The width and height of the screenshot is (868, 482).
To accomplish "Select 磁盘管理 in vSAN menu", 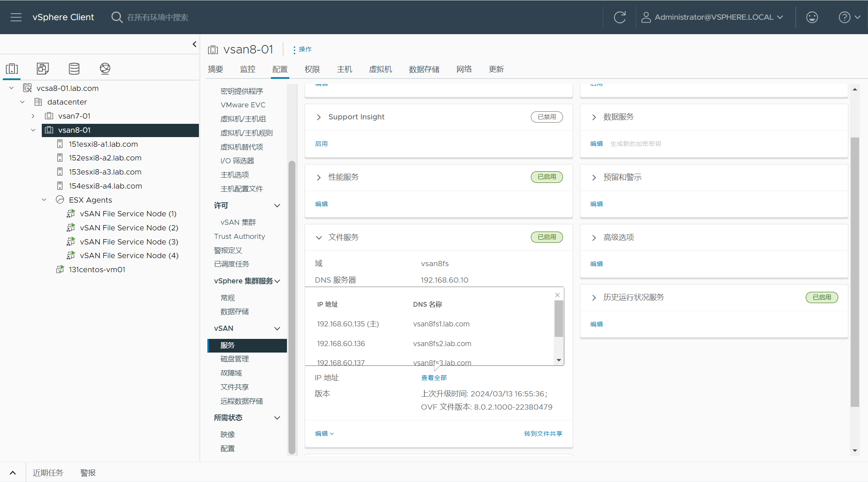I will 235,359.
